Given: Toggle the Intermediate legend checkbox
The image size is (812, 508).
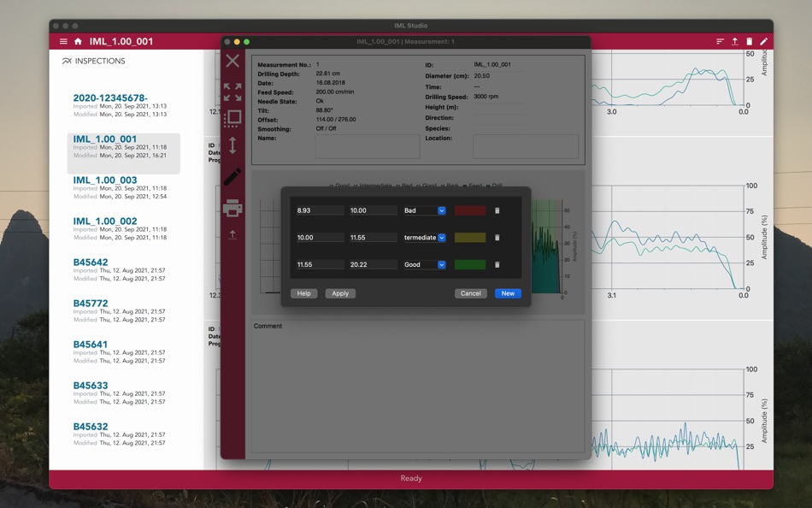Looking at the screenshot, I should (356, 185).
